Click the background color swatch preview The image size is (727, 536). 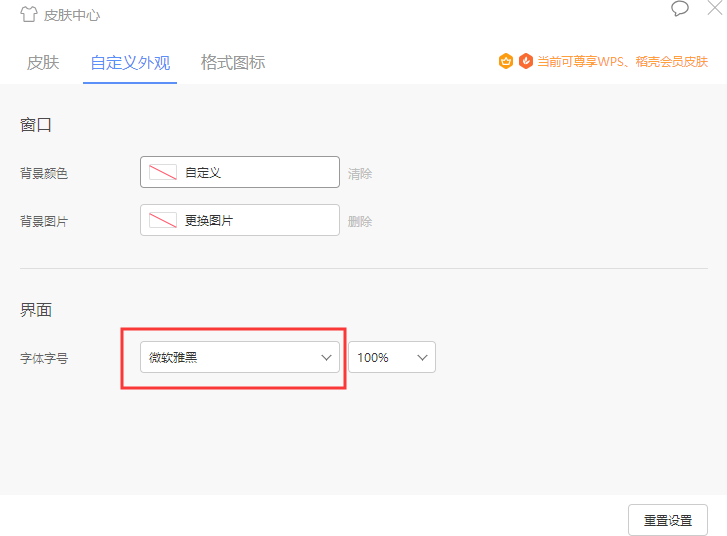pos(163,172)
